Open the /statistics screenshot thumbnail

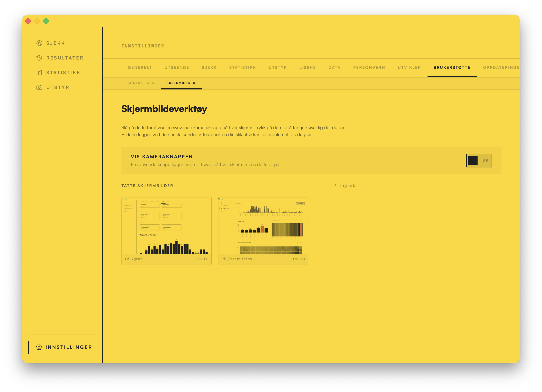click(263, 231)
